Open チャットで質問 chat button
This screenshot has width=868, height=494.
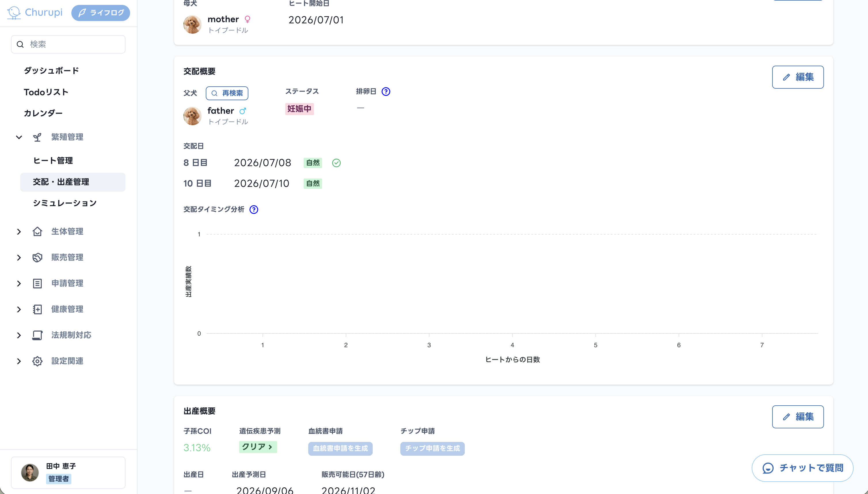coord(803,468)
